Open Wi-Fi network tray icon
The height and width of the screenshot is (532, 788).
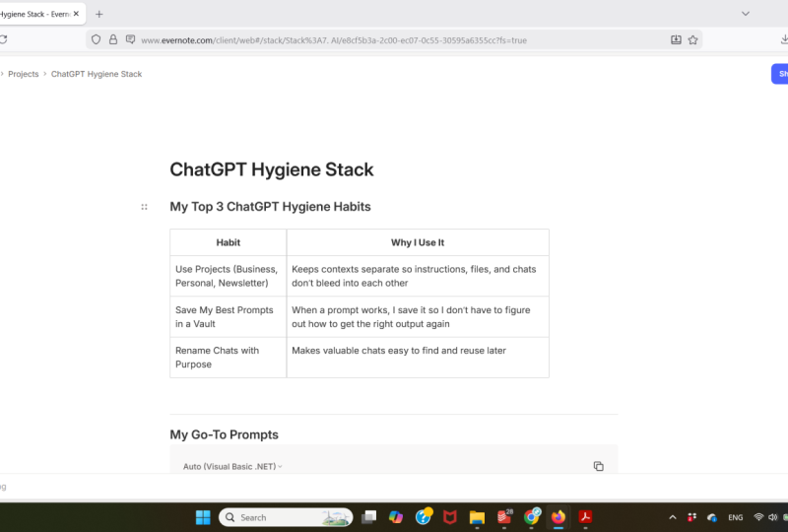758,517
